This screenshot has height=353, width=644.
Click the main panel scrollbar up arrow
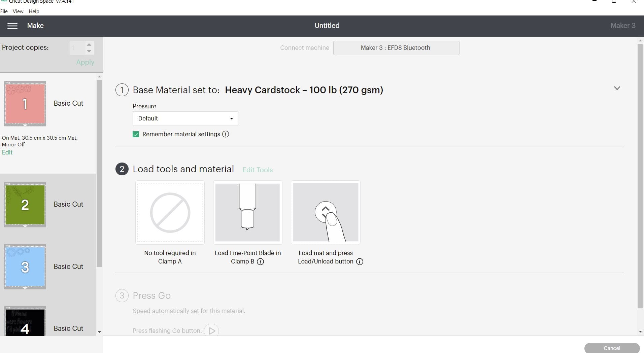[x=640, y=41]
